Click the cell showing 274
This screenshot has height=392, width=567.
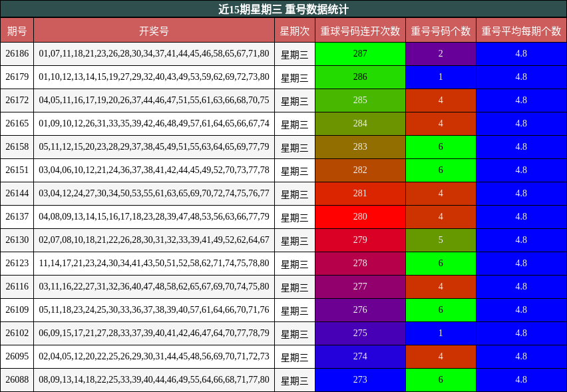[360, 357]
